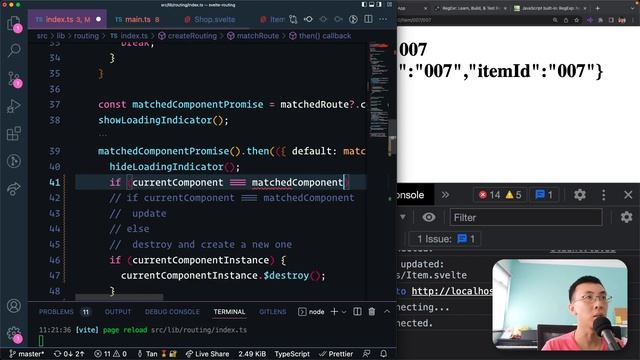Open the editor More Actions ellipsis menu
Image resolution: width=640 pixels, height=360 pixels.
coord(383,19)
